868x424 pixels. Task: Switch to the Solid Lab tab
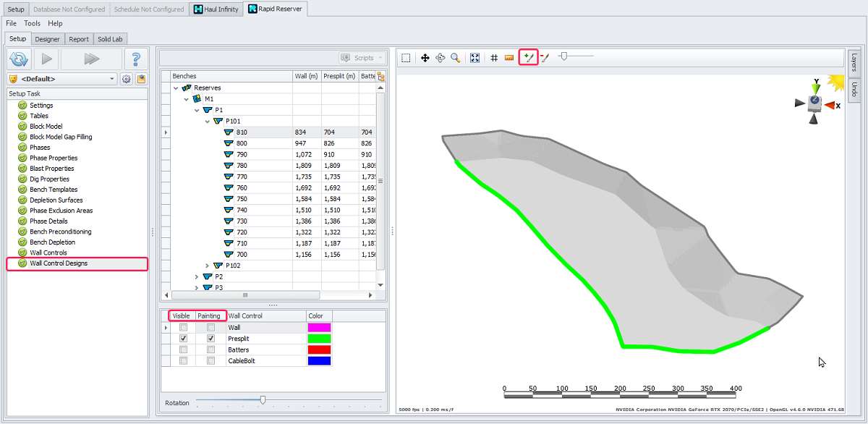click(x=110, y=39)
